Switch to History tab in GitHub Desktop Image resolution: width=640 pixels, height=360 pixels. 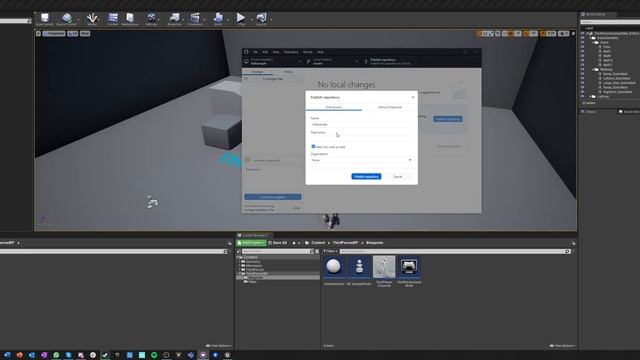tap(288, 72)
